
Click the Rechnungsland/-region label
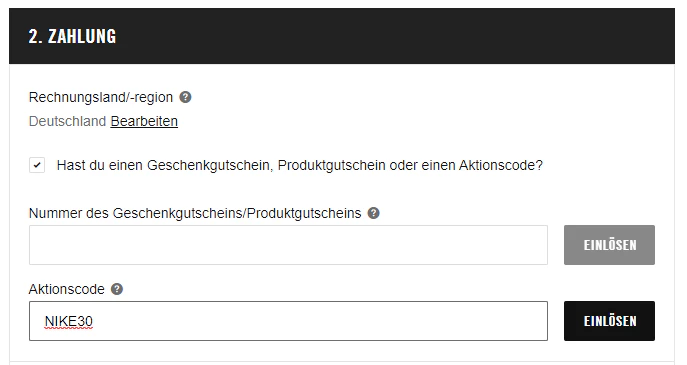[101, 97]
